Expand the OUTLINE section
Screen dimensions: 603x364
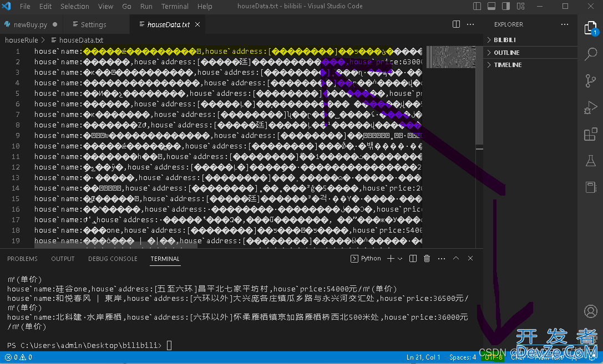click(x=530, y=53)
